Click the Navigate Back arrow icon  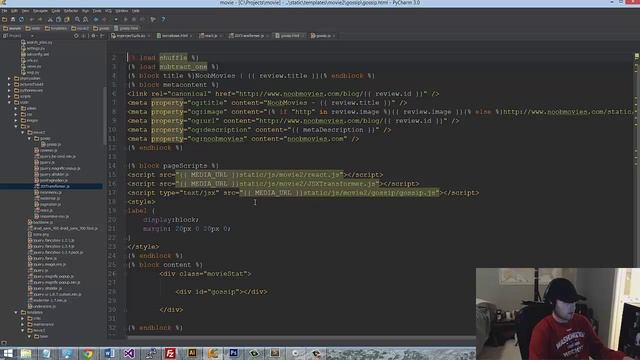96,19
